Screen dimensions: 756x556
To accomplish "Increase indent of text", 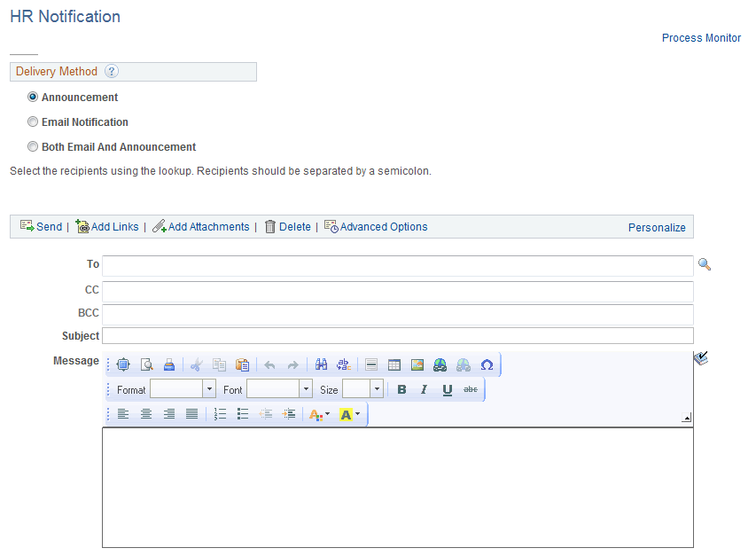I will pyautogui.click(x=289, y=414).
